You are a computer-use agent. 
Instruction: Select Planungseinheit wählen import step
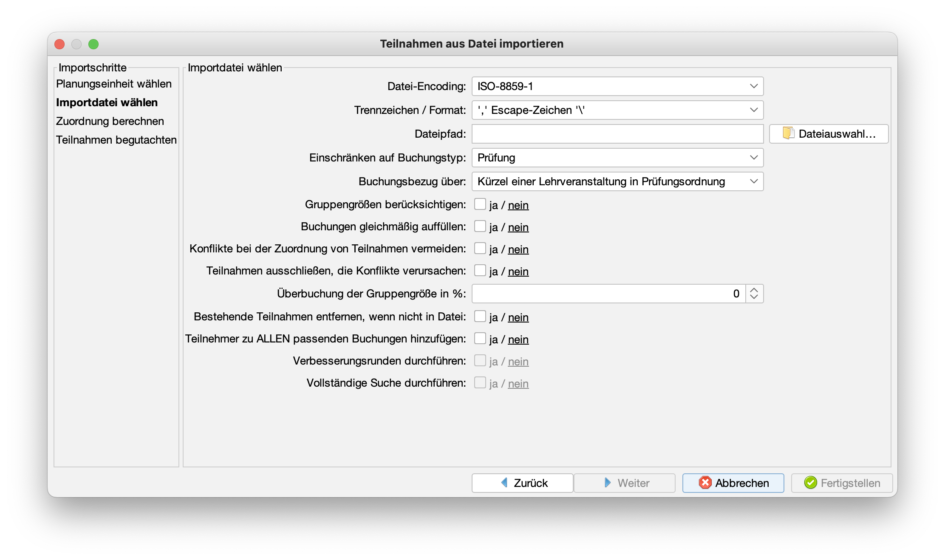click(x=114, y=84)
